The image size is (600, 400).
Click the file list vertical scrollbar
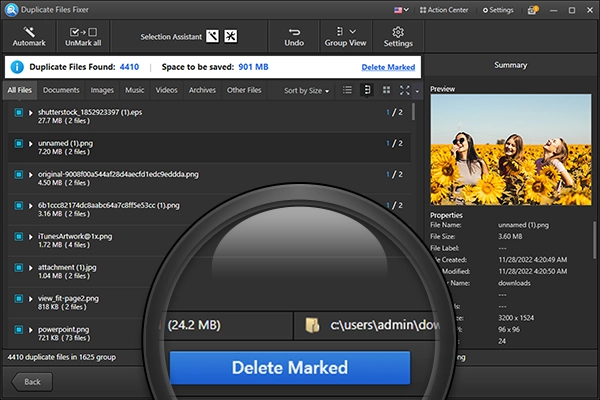point(414,112)
